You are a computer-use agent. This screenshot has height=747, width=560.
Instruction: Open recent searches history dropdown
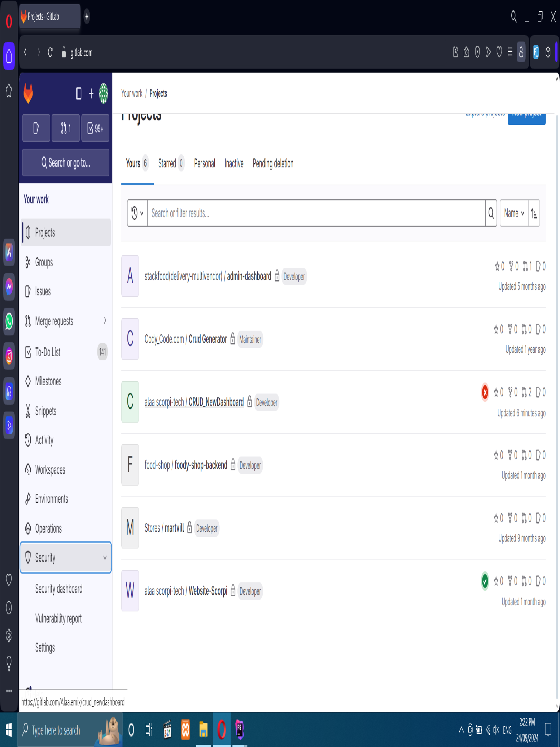point(137,213)
